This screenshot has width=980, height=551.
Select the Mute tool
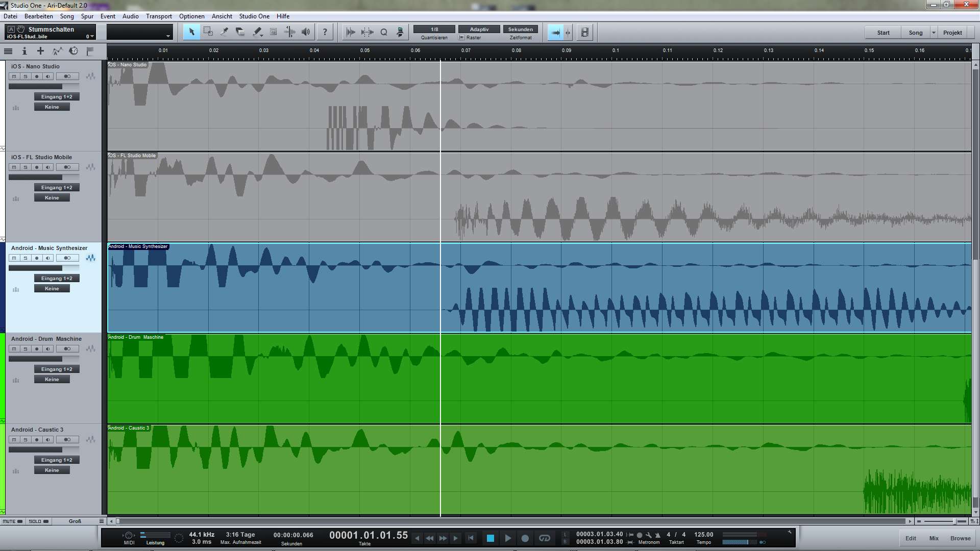273,32
